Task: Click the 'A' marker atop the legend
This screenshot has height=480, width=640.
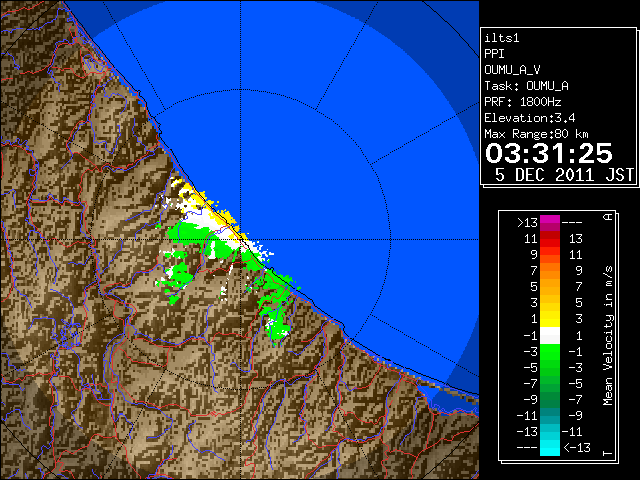Action: (x=608, y=217)
